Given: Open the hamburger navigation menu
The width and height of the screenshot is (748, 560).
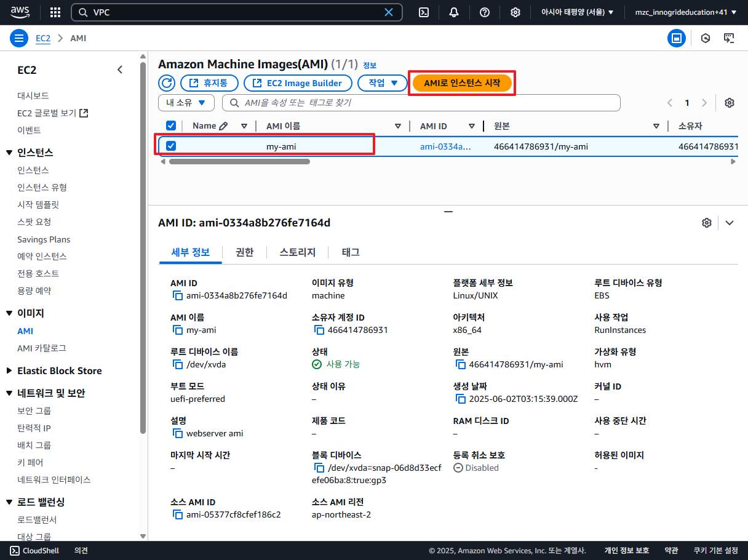Looking at the screenshot, I should 19,38.
